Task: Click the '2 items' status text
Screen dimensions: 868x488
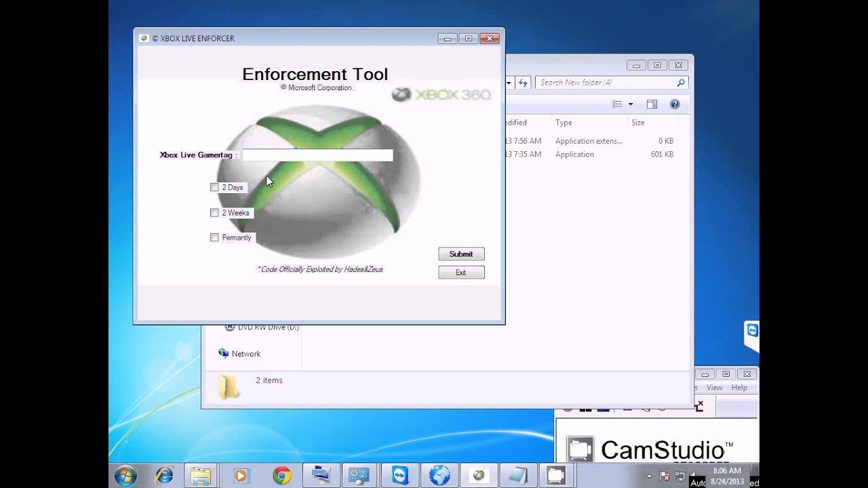Action: pyautogui.click(x=269, y=380)
